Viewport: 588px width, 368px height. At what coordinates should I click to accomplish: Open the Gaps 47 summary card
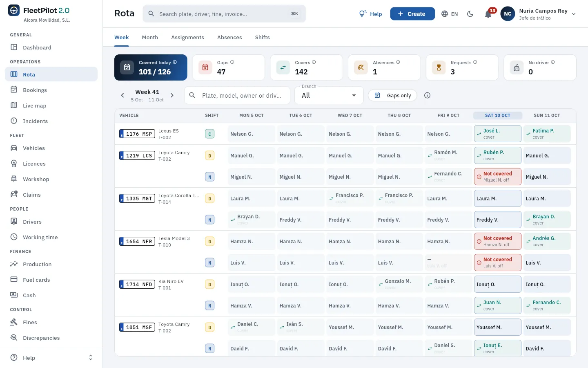[229, 67]
